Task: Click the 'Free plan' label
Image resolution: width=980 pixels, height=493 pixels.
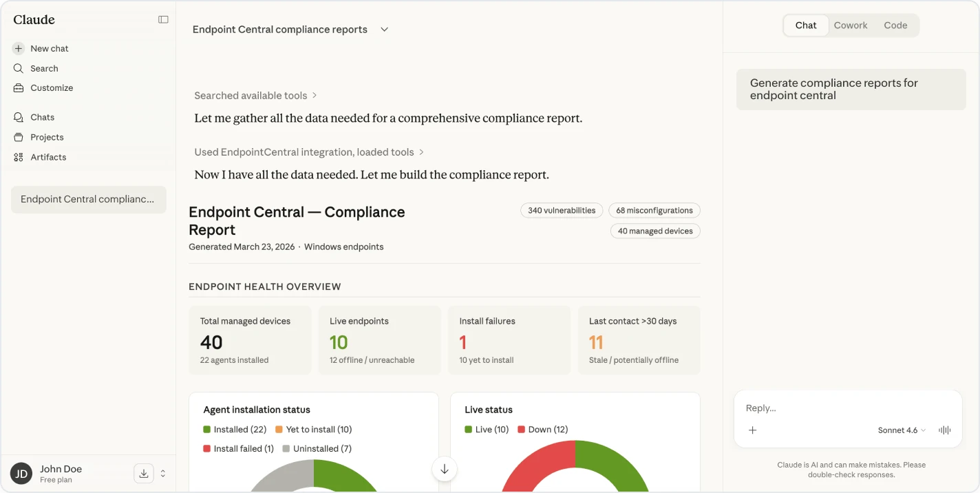Action: coord(56,480)
